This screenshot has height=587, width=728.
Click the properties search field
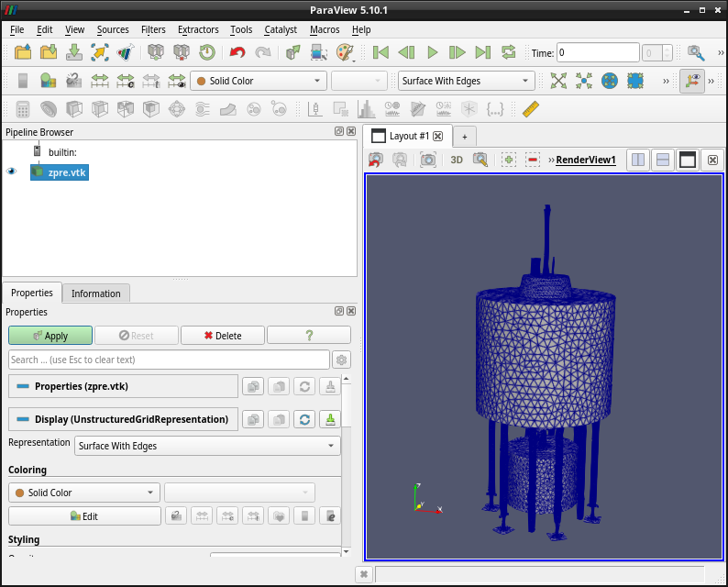[169, 360]
